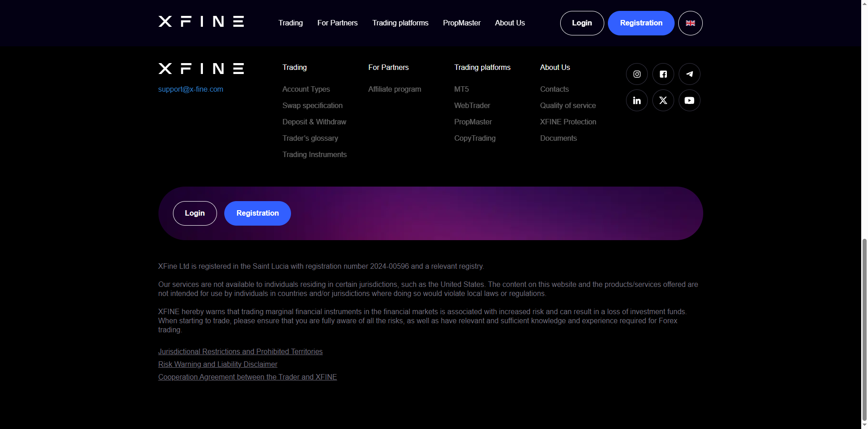Open the Instagram social icon

click(x=636, y=74)
